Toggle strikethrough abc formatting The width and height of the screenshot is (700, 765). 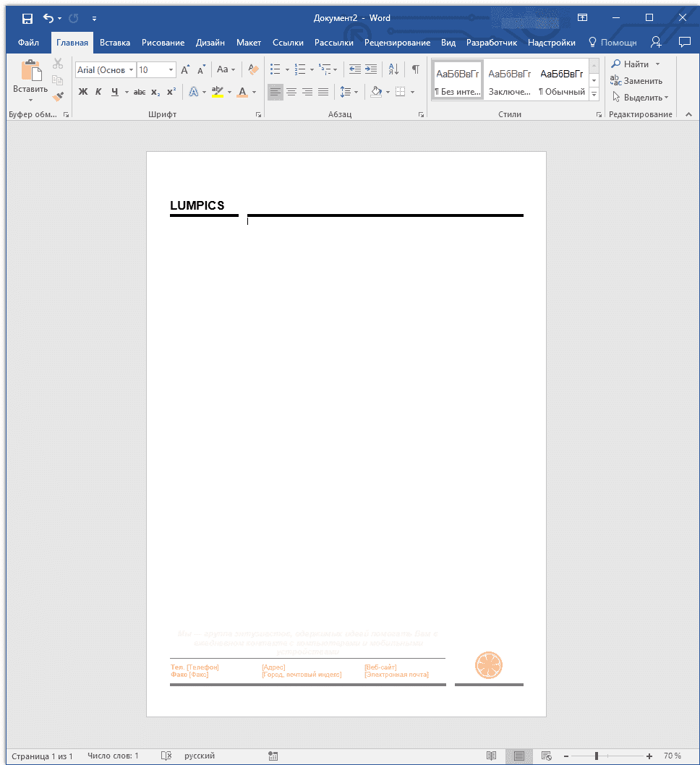[x=140, y=92]
